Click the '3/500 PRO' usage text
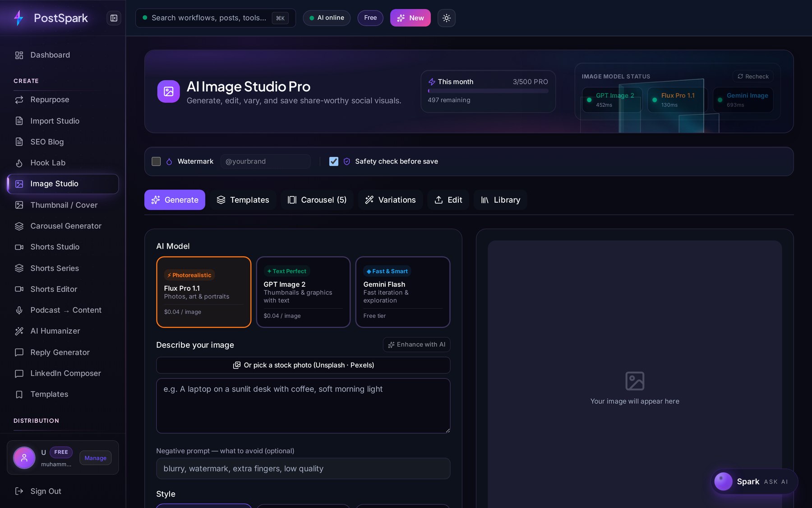 point(531,82)
